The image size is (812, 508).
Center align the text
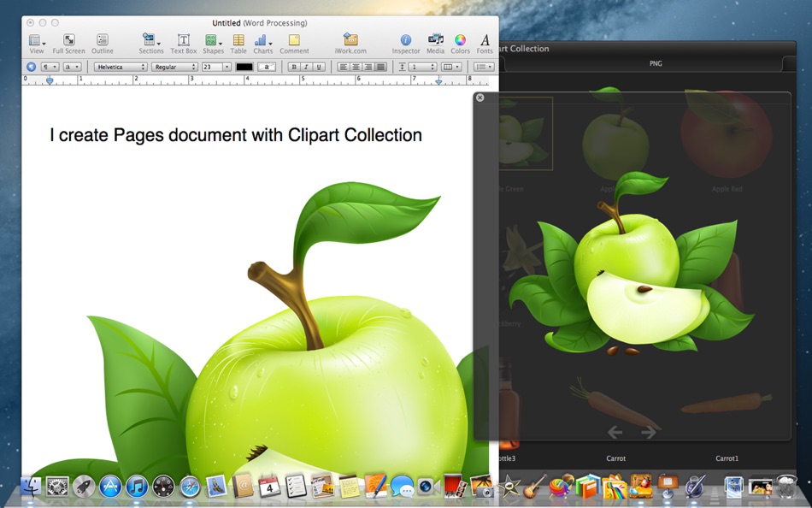click(x=356, y=67)
